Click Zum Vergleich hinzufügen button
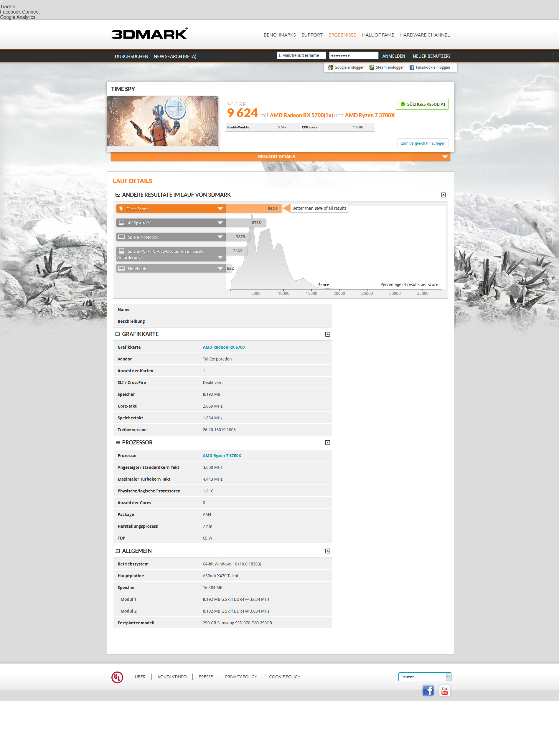This screenshot has height=756, width=559. (423, 143)
